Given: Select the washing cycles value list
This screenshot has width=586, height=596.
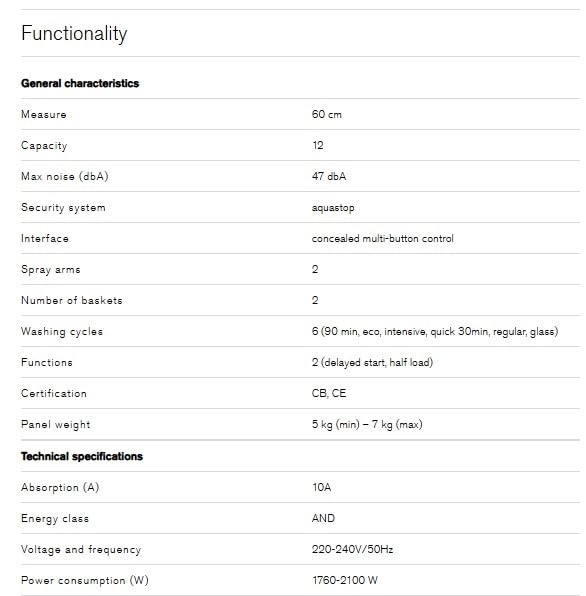Looking at the screenshot, I should pos(435,331).
